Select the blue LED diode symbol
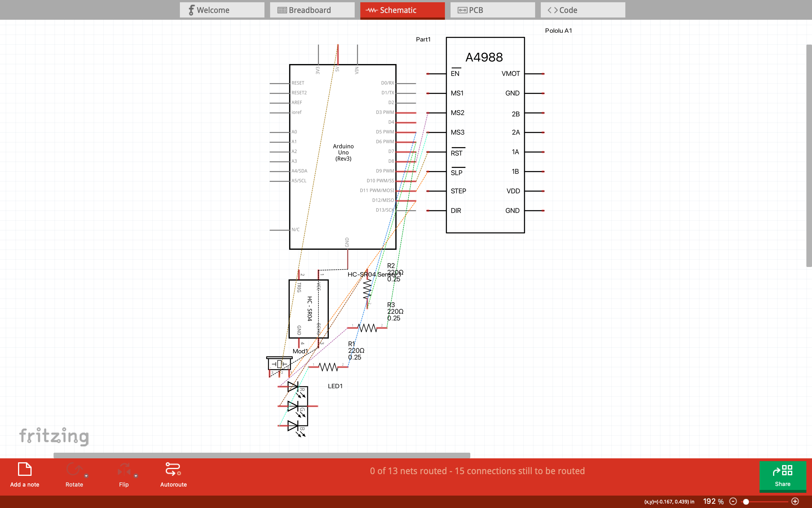Screen dimensions: 812x508 point(293,426)
